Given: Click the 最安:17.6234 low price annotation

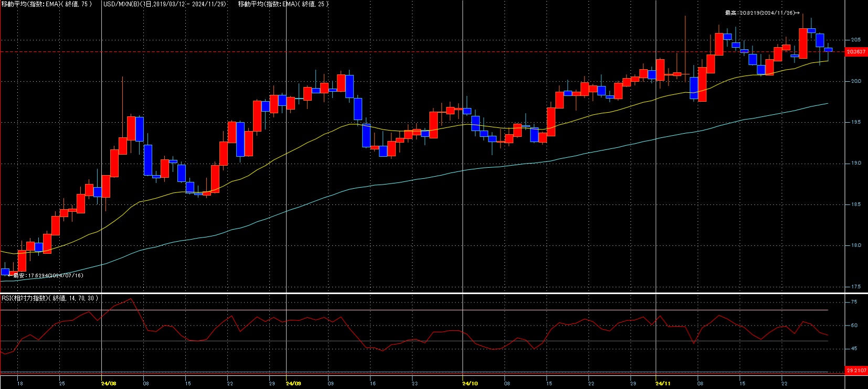Looking at the screenshot, I should 46,275.
